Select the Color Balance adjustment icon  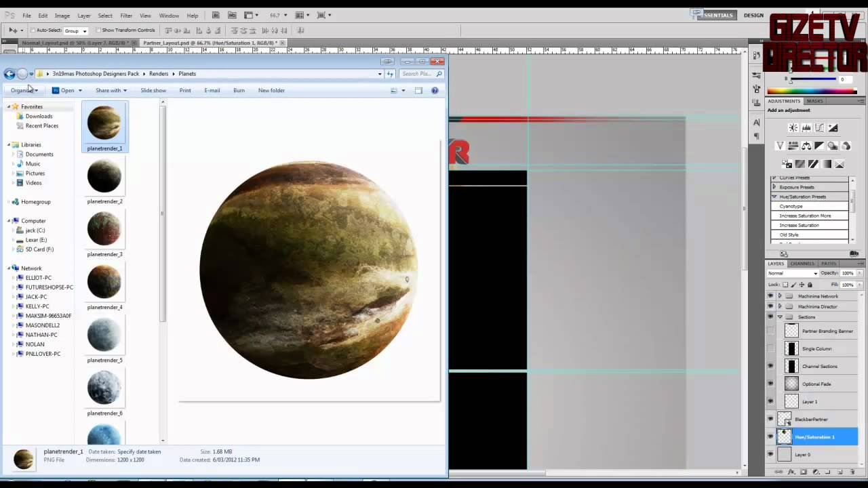click(806, 146)
